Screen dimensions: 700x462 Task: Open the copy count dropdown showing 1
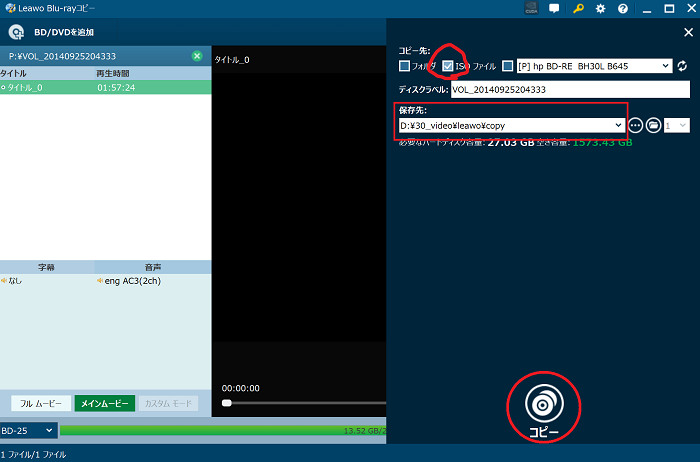pos(676,126)
